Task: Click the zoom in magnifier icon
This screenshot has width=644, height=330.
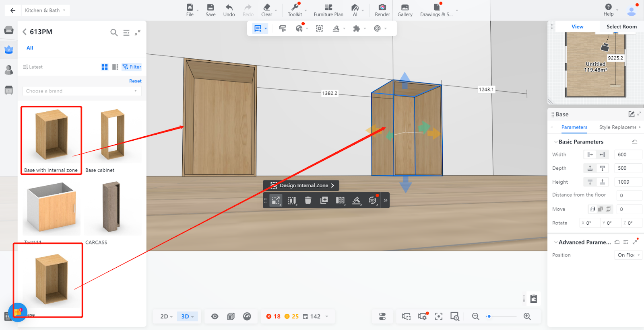Action: tap(527, 316)
